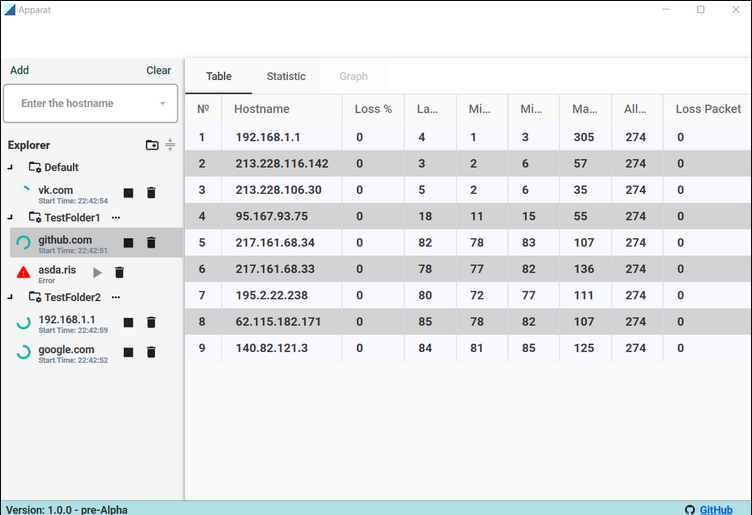The height and width of the screenshot is (515, 752).
Task: Open the TestFolder2 more options menu
Action: pyautogui.click(x=116, y=297)
